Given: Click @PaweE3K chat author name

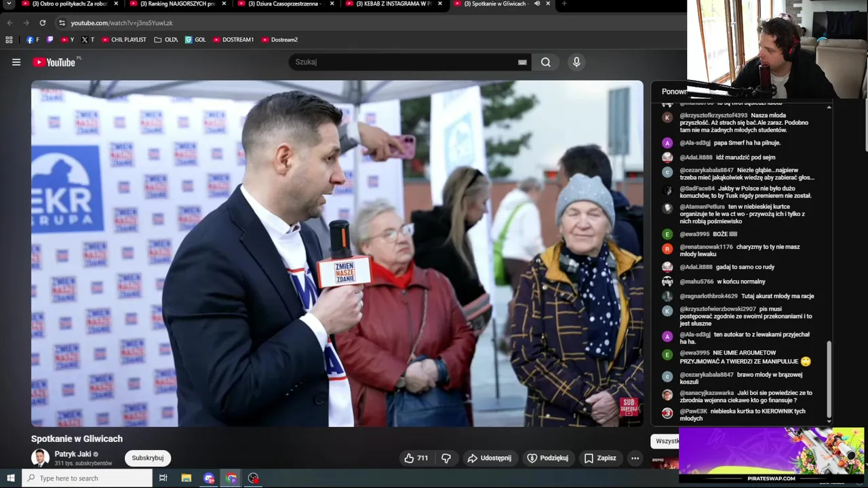Looking at the screenshot, I should [694, 411].
